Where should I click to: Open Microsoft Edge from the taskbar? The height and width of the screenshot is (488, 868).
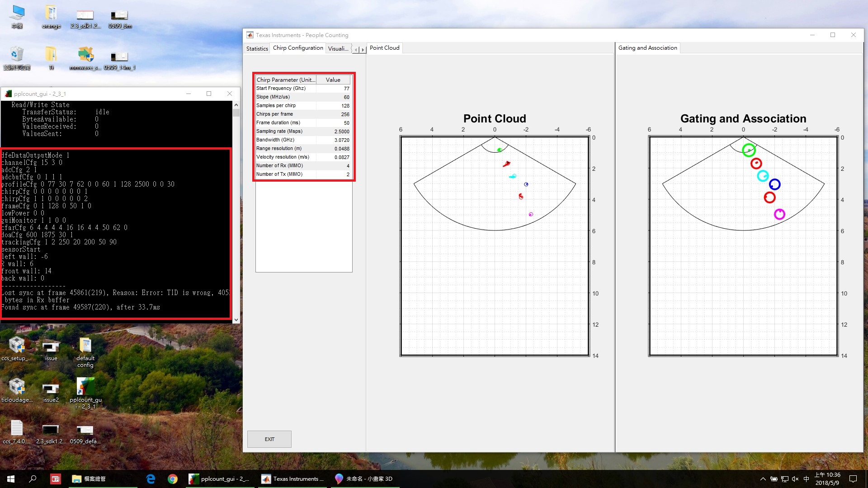[x=151, y=479]
